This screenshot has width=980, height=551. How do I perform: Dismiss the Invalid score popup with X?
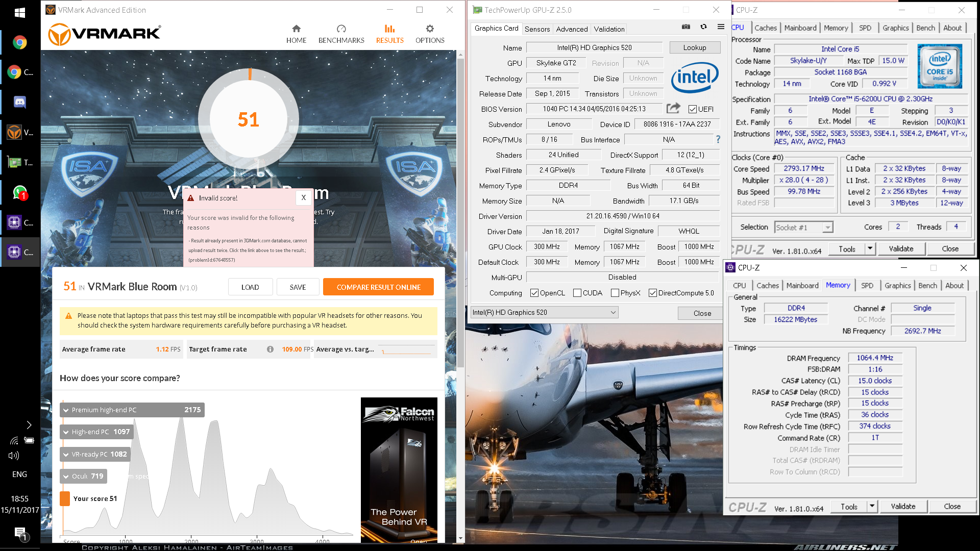click(303, 197)
